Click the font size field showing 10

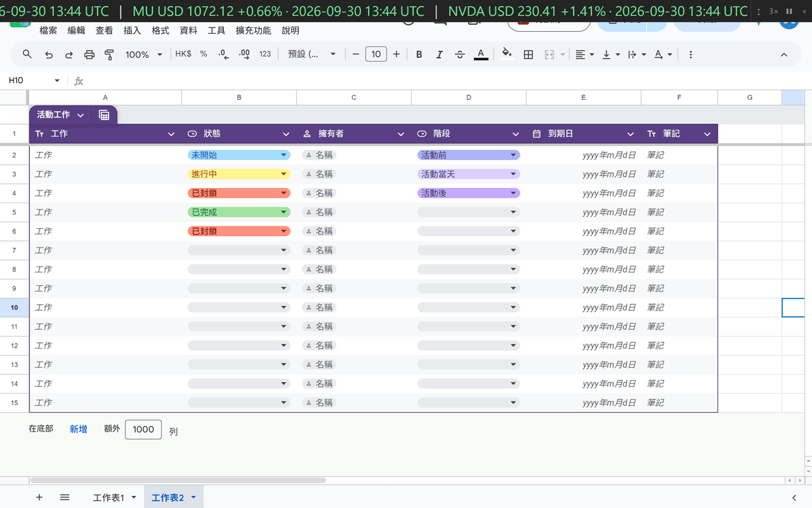click(376, 55)
